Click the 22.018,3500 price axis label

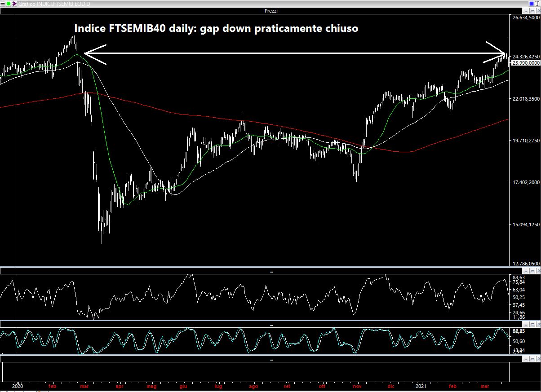pos(526,98)
